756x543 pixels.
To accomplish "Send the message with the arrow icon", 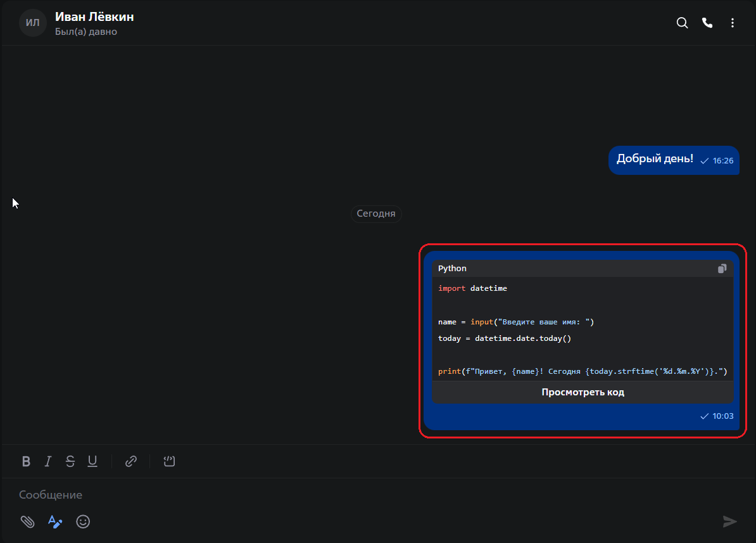I will pos(730,521).
